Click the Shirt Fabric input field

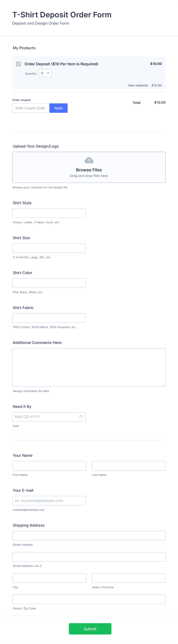[x=49, y=318]
